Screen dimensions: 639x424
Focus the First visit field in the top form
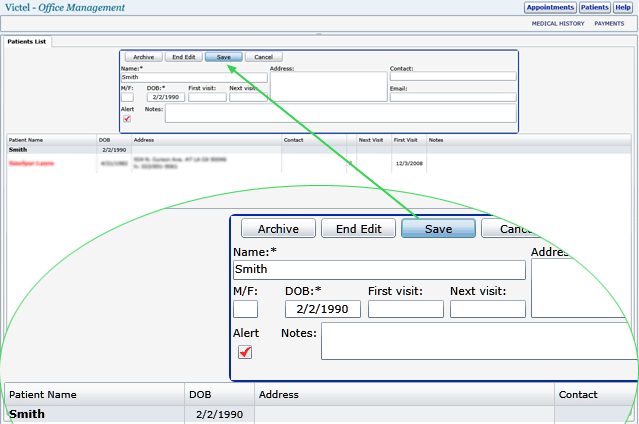pos(207,97)
